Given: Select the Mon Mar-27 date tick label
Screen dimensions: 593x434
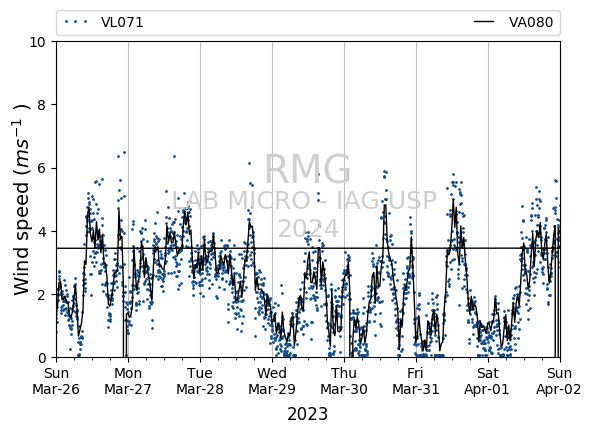Looking at the screenshot, I should [128, 381].
